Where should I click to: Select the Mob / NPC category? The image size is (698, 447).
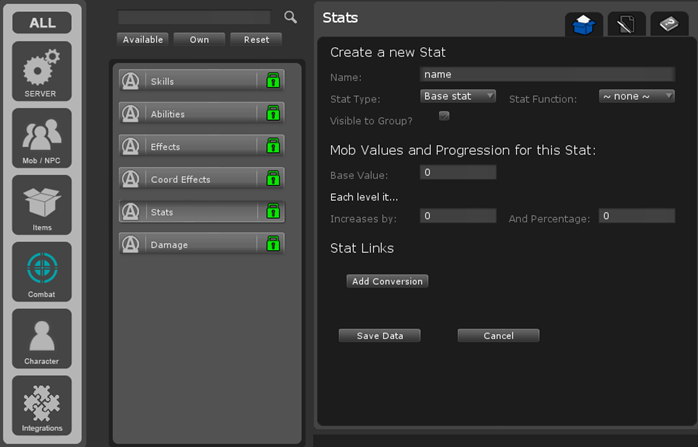(x=42, y=138)
